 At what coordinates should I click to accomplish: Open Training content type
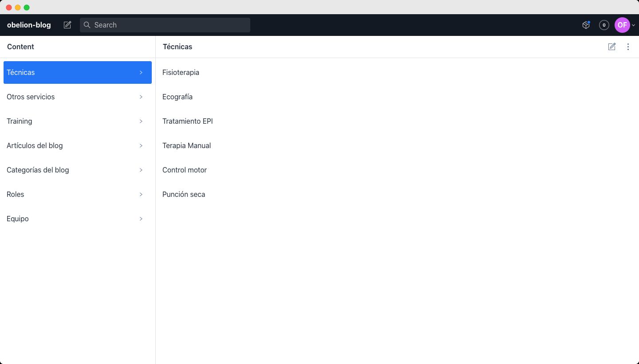[78, 121]
